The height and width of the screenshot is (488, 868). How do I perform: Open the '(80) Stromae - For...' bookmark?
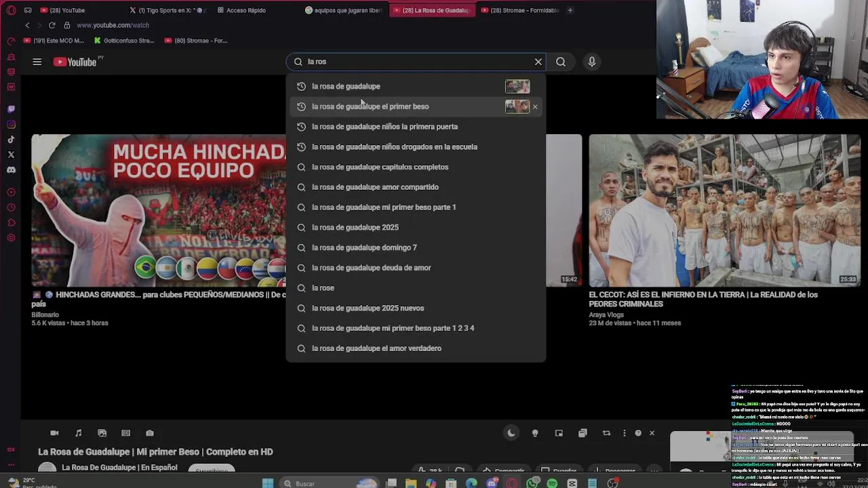click(x=196, y=41)
